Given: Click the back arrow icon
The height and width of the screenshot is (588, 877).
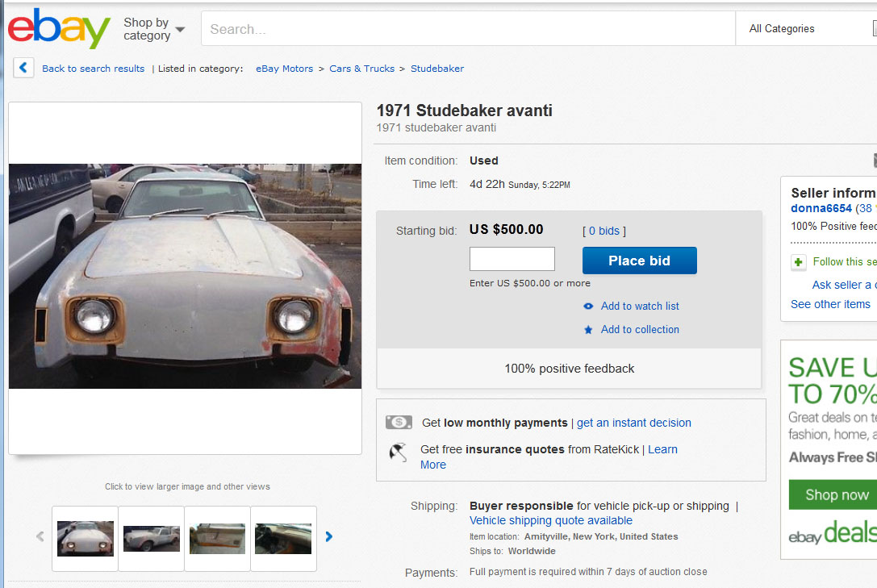Looking at the screenshot, I should [x=23, y=68].
